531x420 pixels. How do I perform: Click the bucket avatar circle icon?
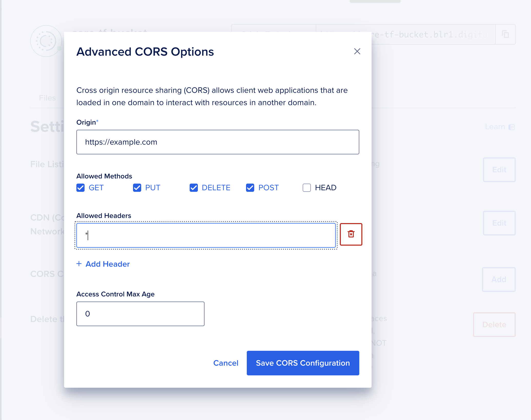tap(46, 41)
